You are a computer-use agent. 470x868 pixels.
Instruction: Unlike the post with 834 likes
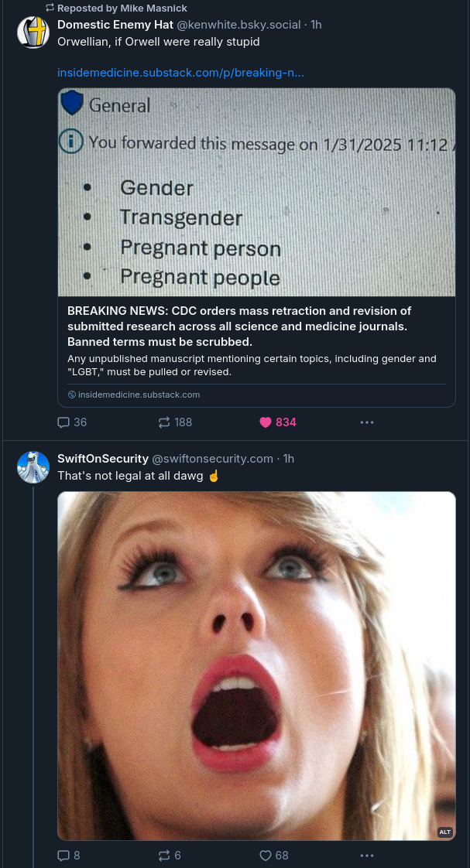pos(266,422)
